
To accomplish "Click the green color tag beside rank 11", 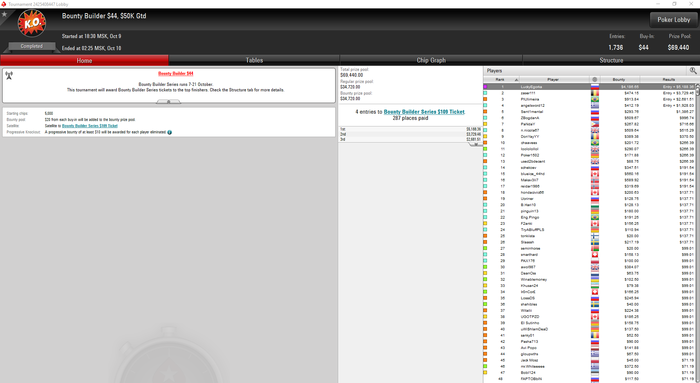I will (485, 149).
